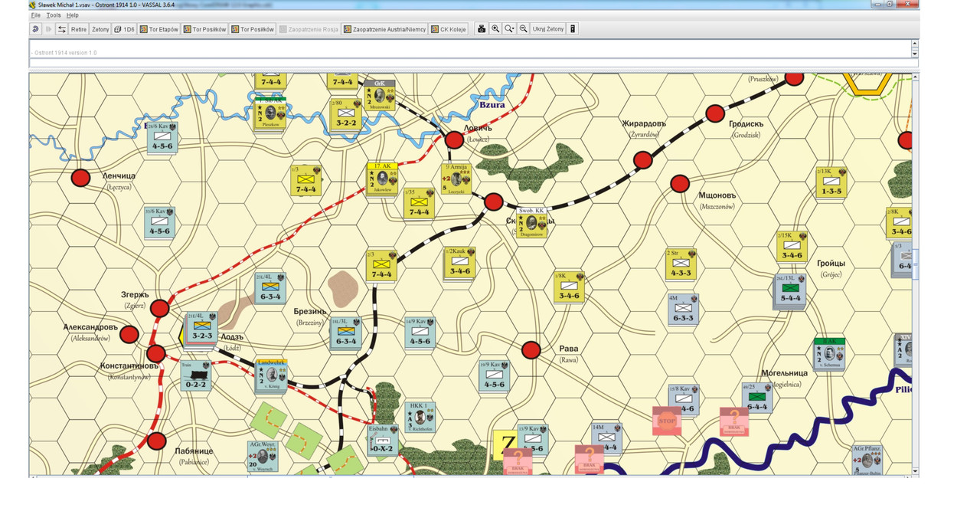The width and height of the screenshot is (980, 531).
Task: Open the Tools menu
Action: click(54, 15)
